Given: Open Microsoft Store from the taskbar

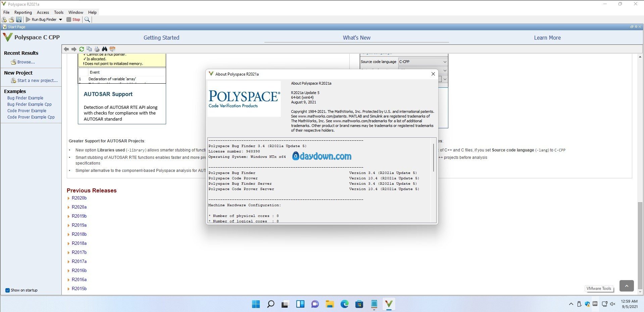Looking at the screenshot, I should click(359, 304).
